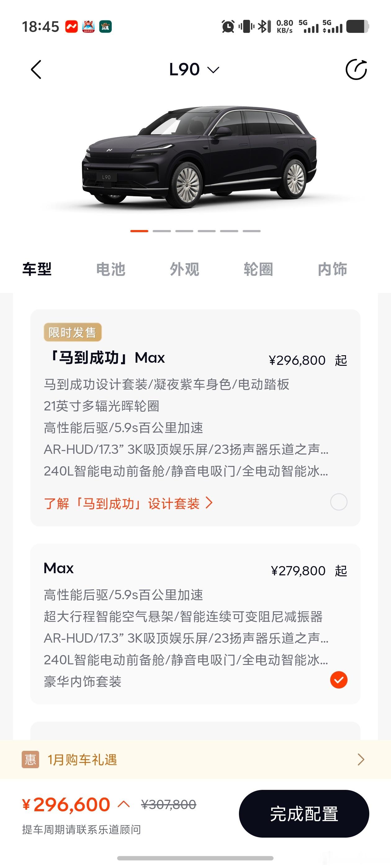This screenshot has height=868, width=391.
Task: Select the 限时发售 「马到成功」Max card
Action: [195, 418]
